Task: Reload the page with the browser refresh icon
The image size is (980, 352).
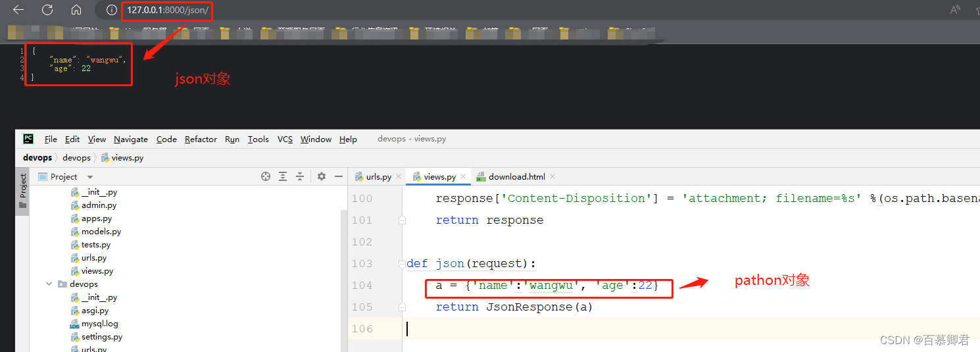Action: (47, 10)
